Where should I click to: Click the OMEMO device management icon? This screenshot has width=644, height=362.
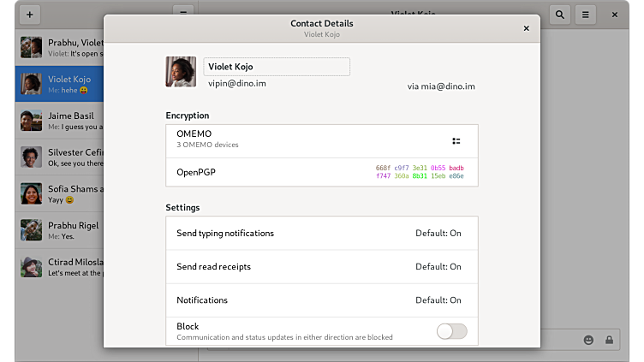point(456,141)
